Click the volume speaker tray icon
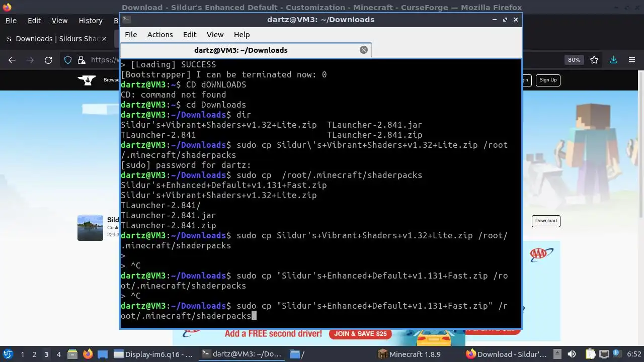644x362 pixels. coord(572,354)
